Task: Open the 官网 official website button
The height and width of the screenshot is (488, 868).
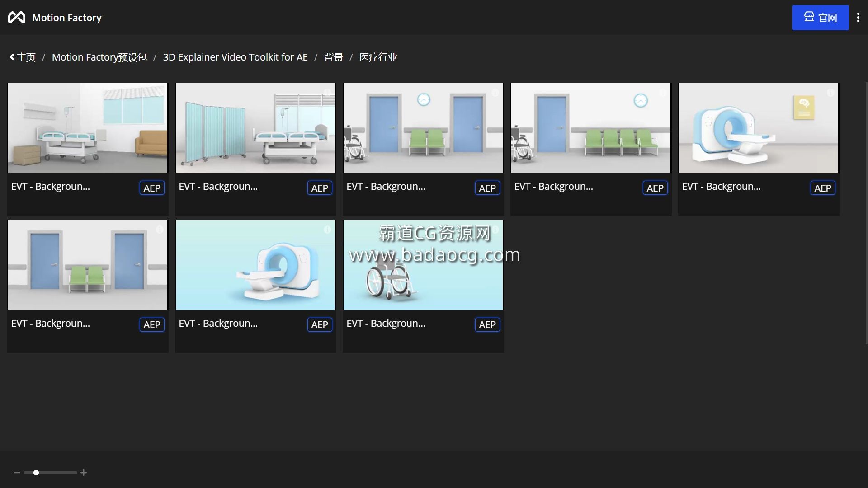Action: [x=820, y=18]
